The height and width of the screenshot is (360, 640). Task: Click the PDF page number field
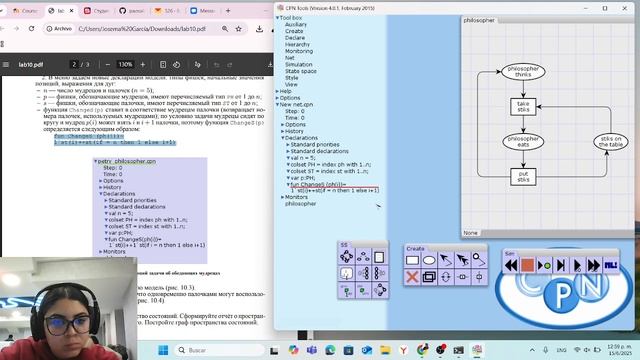(74, 64)
